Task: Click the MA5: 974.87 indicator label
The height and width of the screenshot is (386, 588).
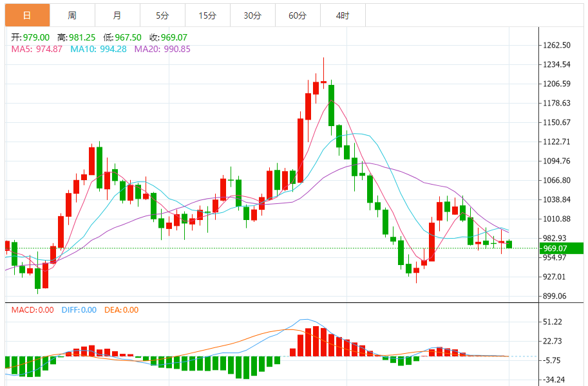Action: 37,49
